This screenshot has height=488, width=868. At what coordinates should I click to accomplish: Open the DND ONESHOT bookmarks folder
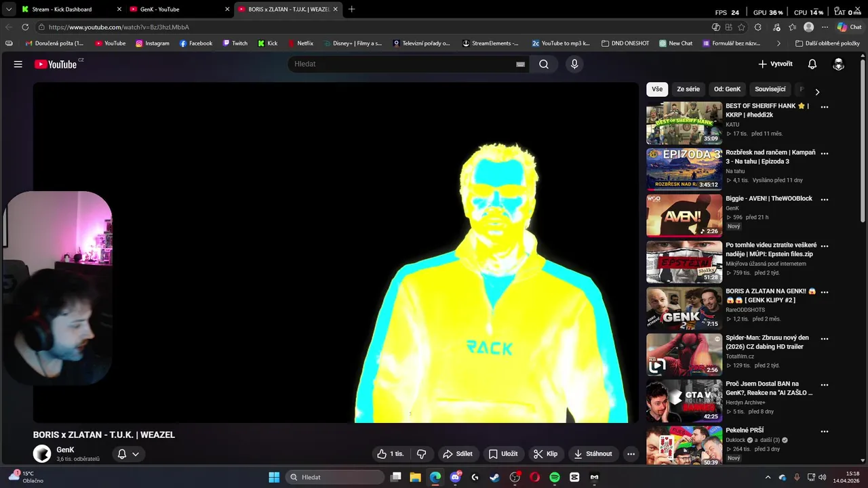[x=625, y=43]
